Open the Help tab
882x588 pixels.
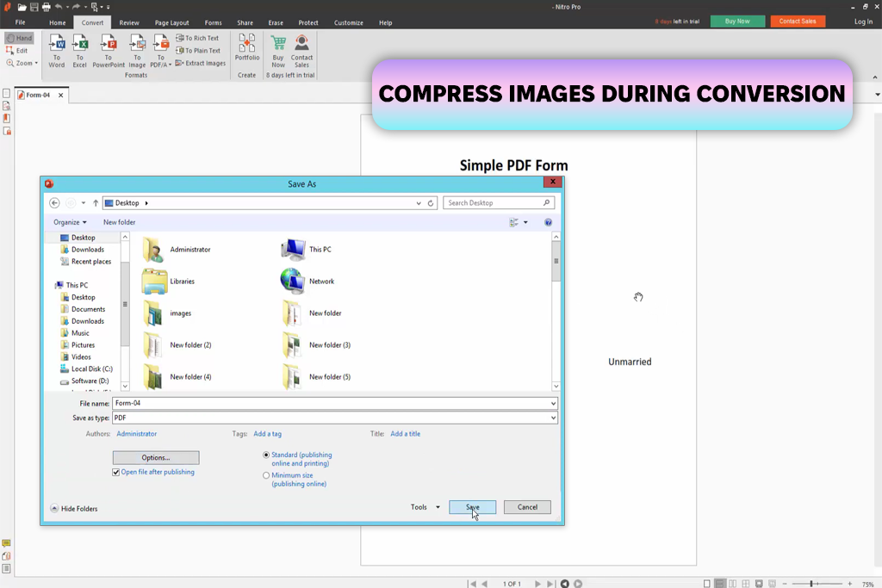(x=385, y=22)
